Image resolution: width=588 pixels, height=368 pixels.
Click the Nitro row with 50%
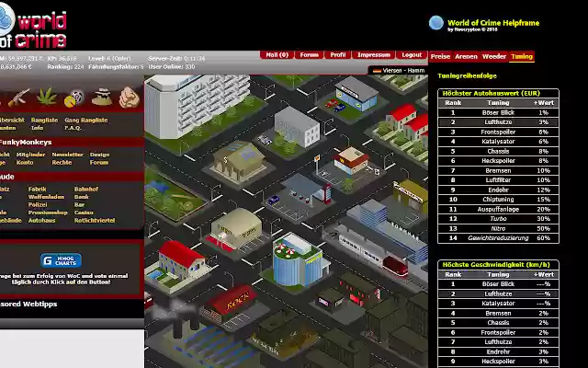(x=498, y=228)
